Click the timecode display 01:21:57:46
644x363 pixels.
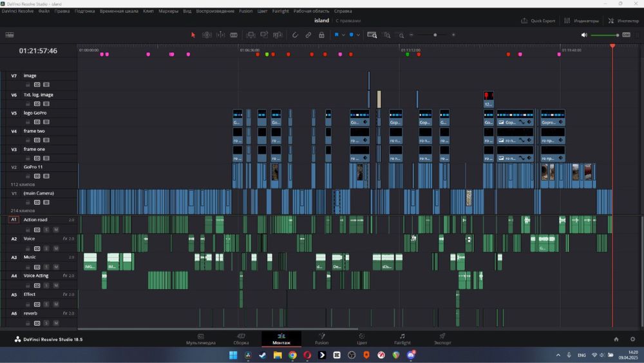coord(38,51)
